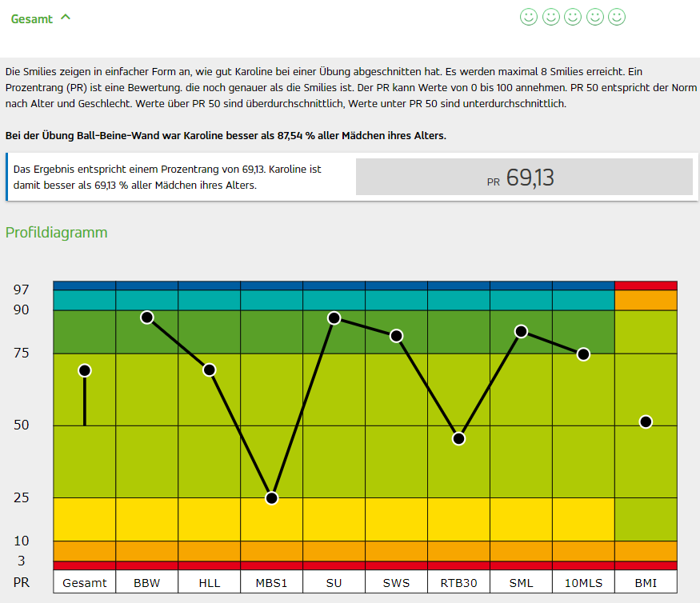
Task: Click the RTB30 data point marker
Action: click(x=459, y=438)
